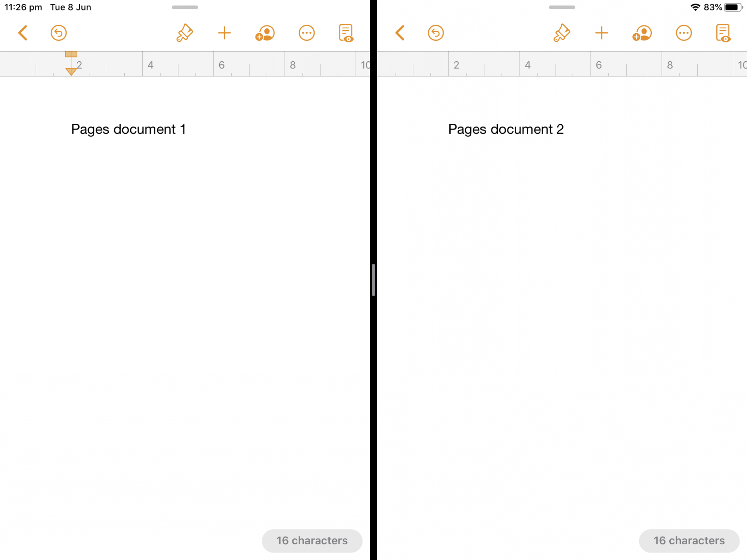This screenshot has height=560, width=747.
Task: Toggle Reading View icon in left document
Action: pyautogui.click(x=346, y=33)
